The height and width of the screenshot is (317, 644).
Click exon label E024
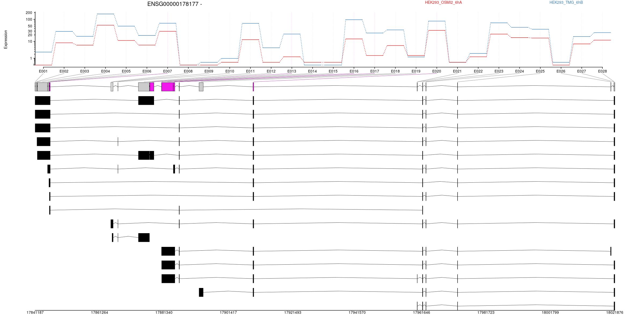click(519, 71)
